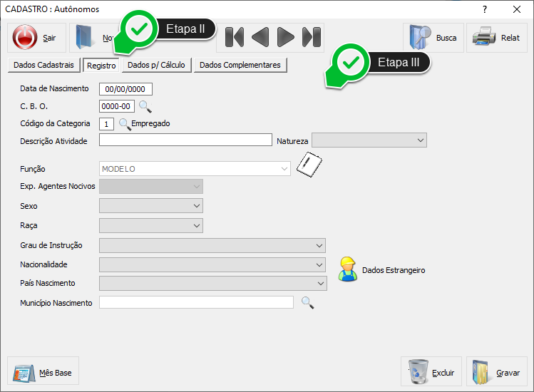The height and width of the screenshot is (392, 534).
Task: Expand the Natureza dropdown
Action: click(x=420, y=140)
